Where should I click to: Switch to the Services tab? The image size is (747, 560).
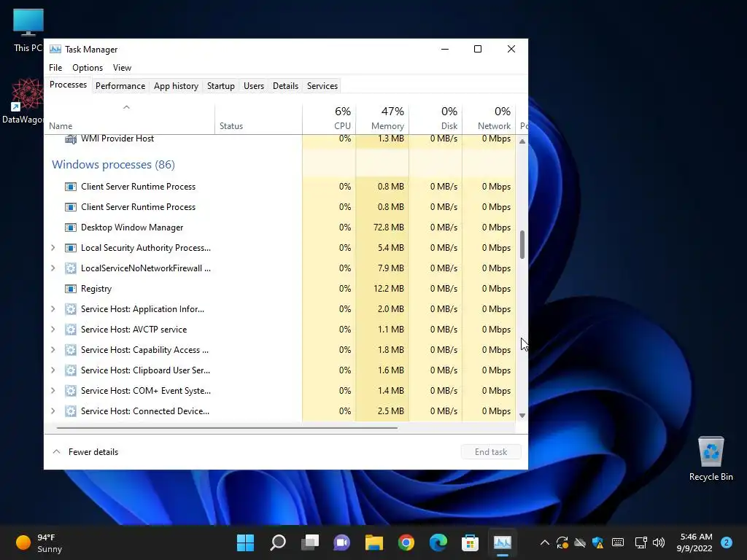click(322, 86)
